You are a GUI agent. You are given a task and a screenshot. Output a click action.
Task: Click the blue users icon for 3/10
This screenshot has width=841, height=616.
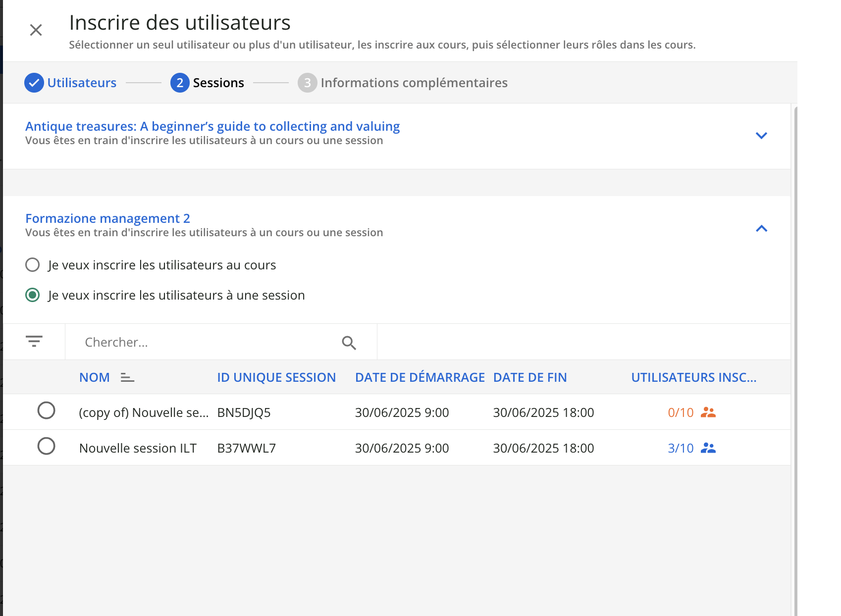[x=708, y=448]
